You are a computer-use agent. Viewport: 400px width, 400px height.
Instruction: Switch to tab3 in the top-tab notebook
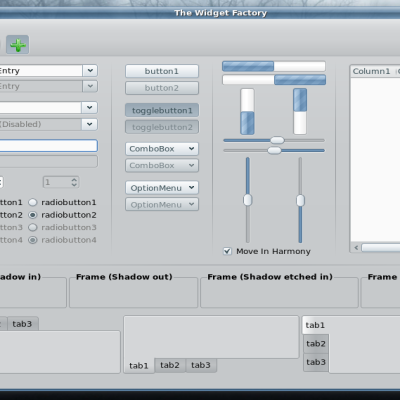[x=22, y=324]
